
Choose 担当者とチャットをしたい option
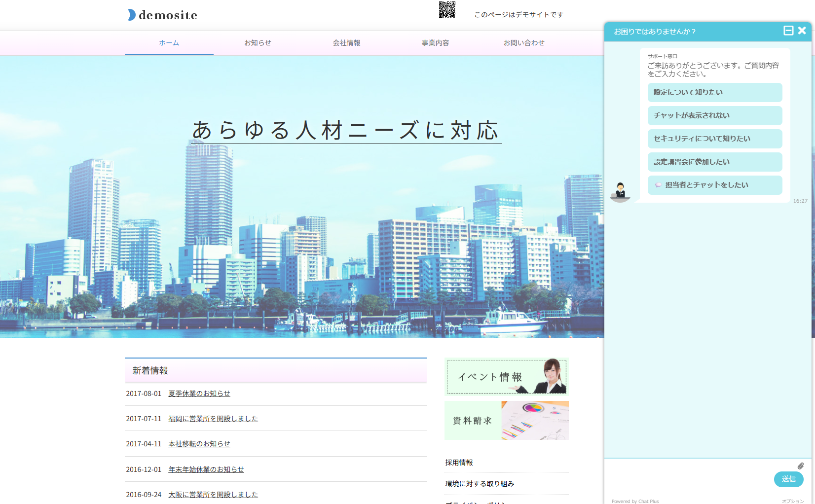(714, 185)
